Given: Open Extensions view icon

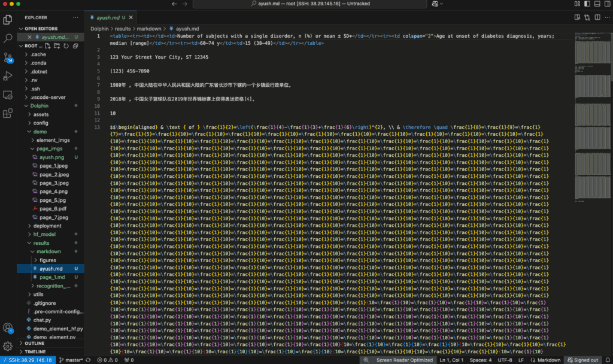Looking at the screenshot, I should 7,113.
